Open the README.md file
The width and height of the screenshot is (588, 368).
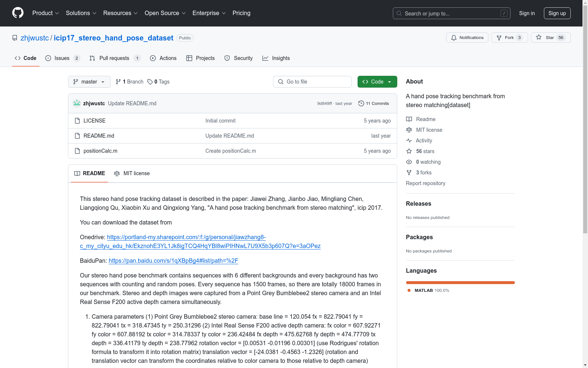click(x=99, y=136)
